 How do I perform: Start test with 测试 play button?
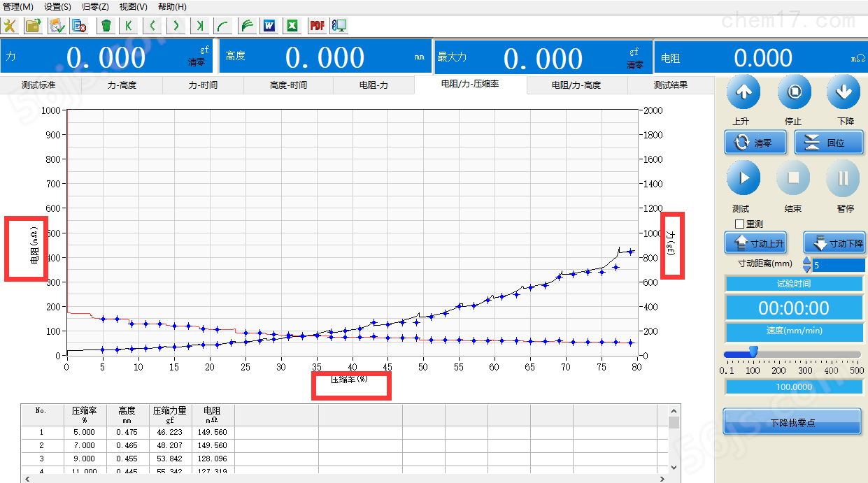click(x=744, y=178)
